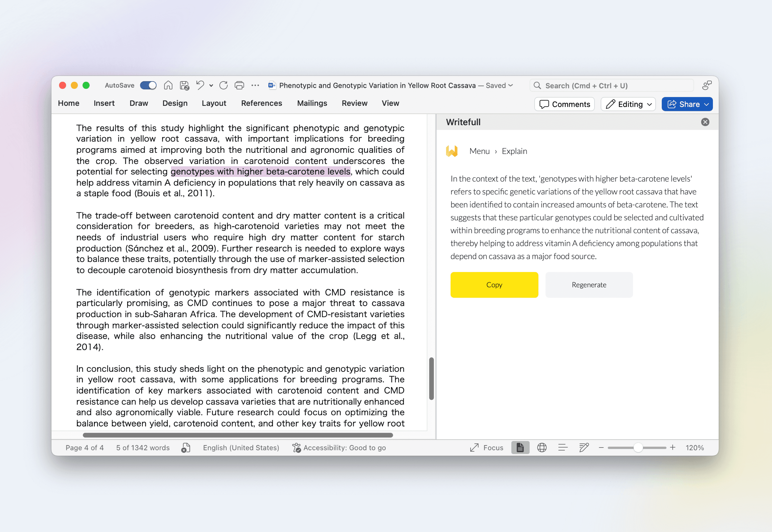Expand the undo history arrow
Screen dimensions: 772x532
(x=211, y=86)
